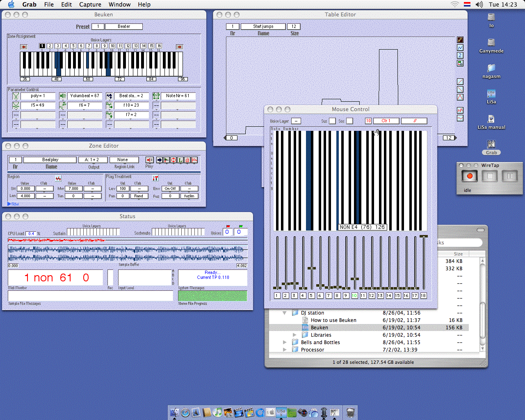Open the Output dropdown showing A: 1 + 2

click(93, 160)
